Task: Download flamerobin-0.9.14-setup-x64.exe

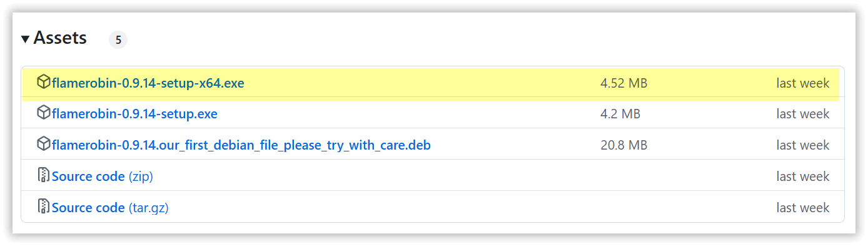Action: pos(148,83)
